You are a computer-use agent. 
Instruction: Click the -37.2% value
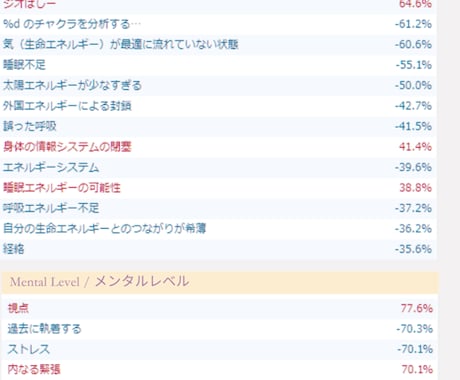(x=413, y=208)
